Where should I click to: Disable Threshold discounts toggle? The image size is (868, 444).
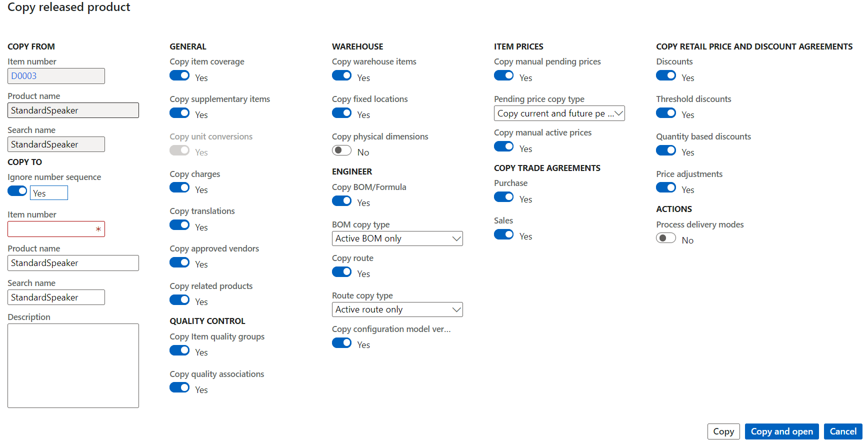coord(666,113)
